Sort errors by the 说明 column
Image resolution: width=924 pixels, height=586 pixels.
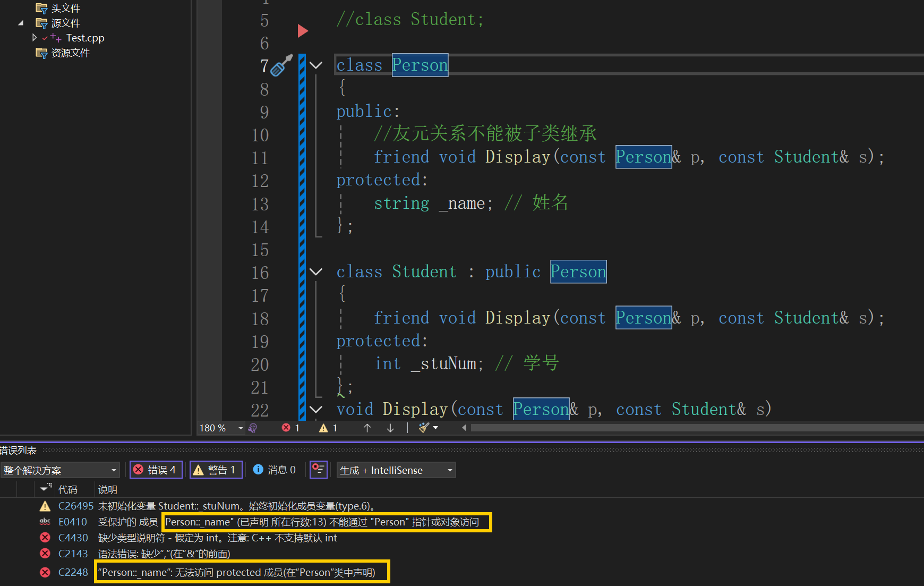[108, 489]
